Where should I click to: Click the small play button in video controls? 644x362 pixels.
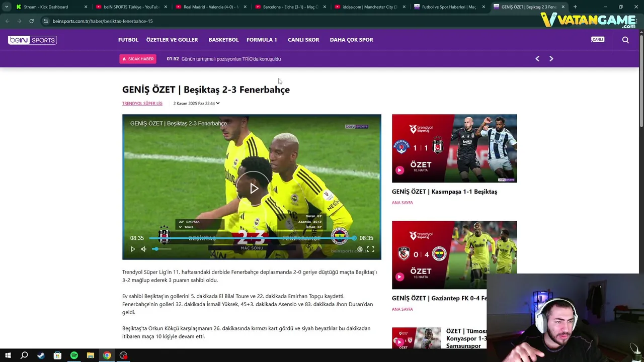133,249
